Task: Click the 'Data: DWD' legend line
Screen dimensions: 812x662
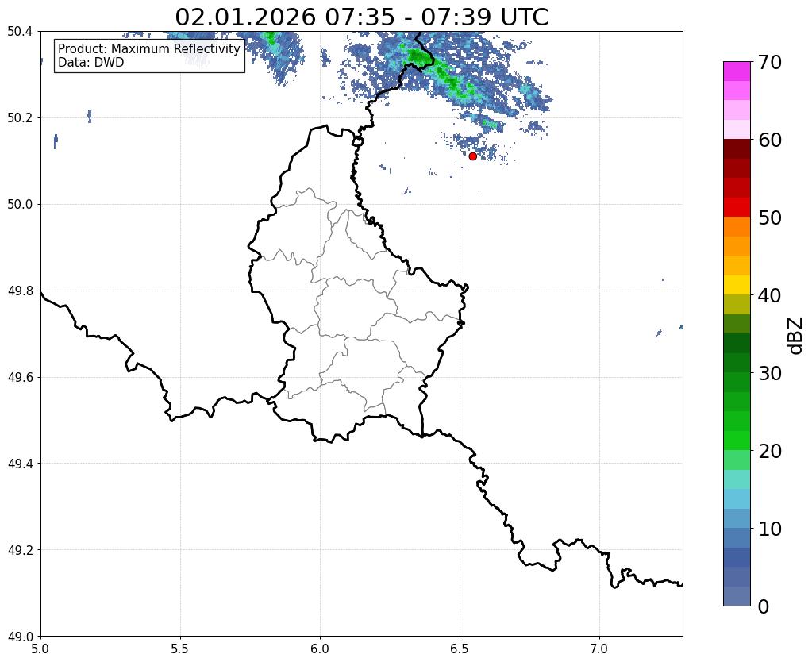Action: tap(91, 62)
